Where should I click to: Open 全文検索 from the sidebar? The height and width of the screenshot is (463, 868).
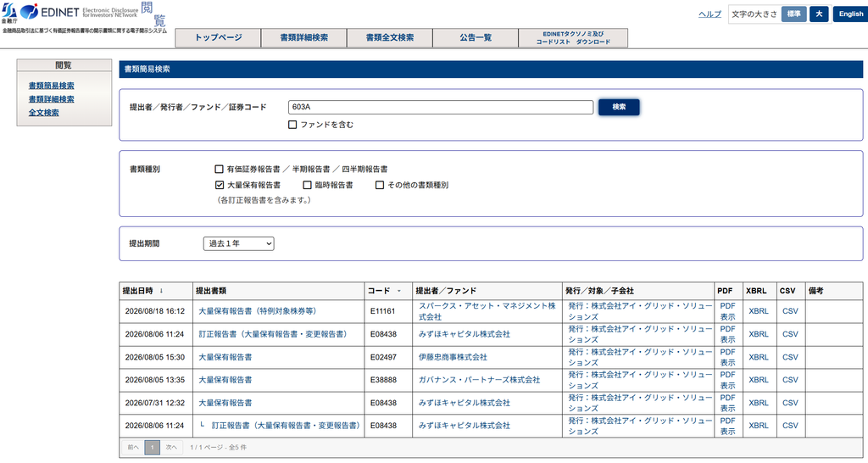pos(44,113)
